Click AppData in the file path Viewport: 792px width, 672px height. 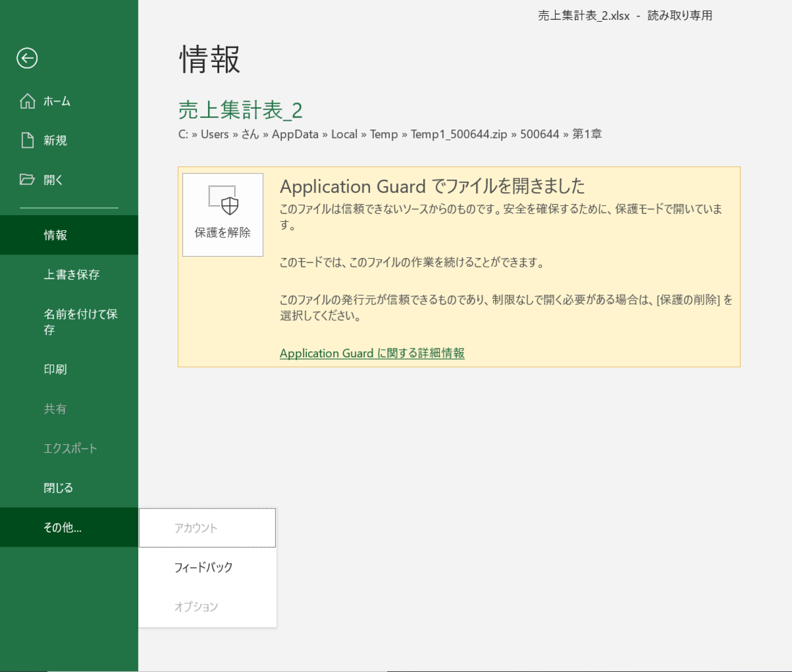(295, 134)
